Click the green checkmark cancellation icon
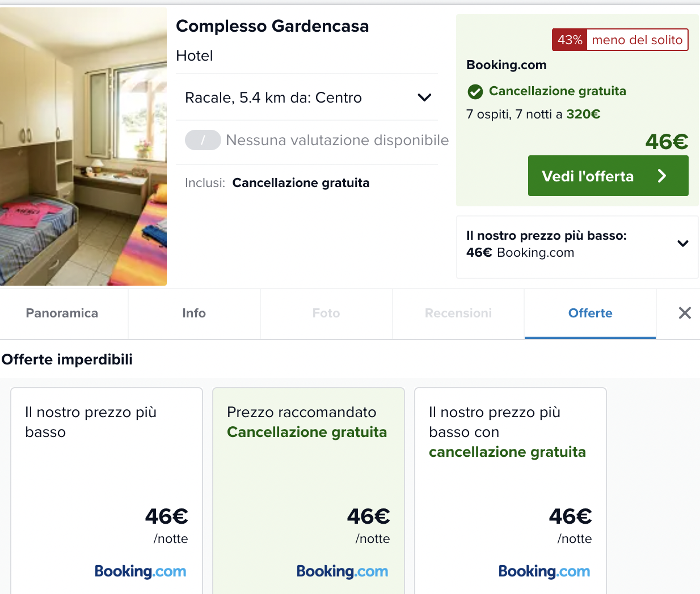 pos(475,91)
